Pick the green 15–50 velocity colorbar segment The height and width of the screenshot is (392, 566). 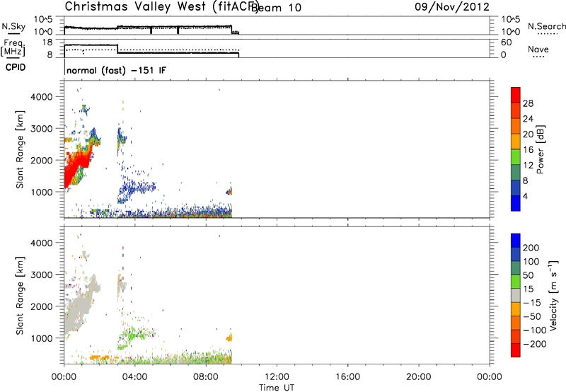point(516,282)
